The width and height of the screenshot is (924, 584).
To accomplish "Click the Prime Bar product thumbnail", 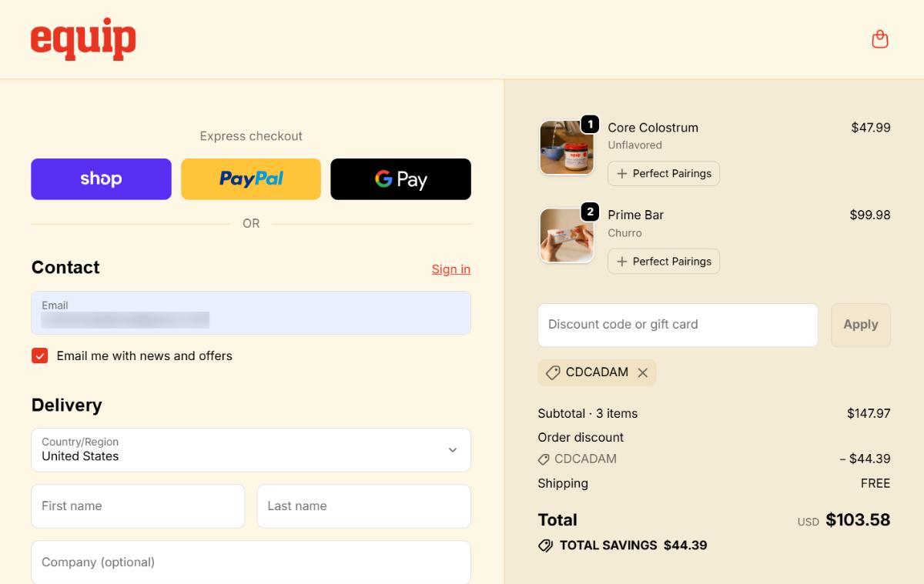I will pyautogui.click(x=567, y=235).
